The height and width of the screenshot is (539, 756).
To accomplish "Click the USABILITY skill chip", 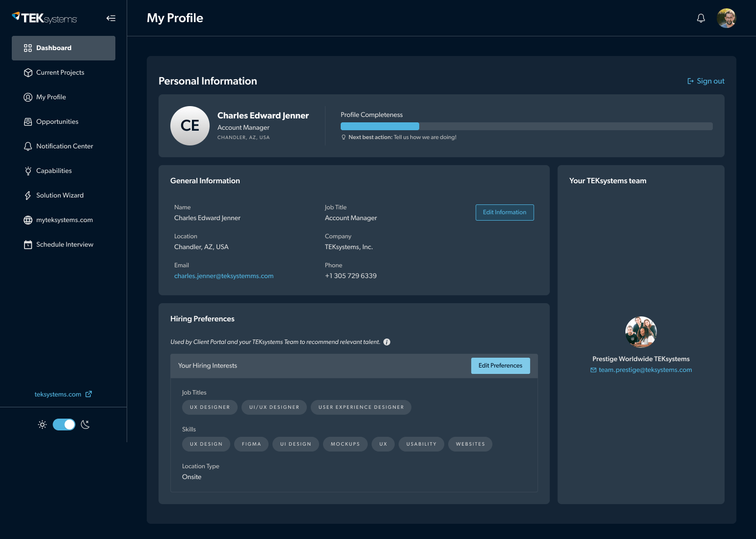I will 421,444.
